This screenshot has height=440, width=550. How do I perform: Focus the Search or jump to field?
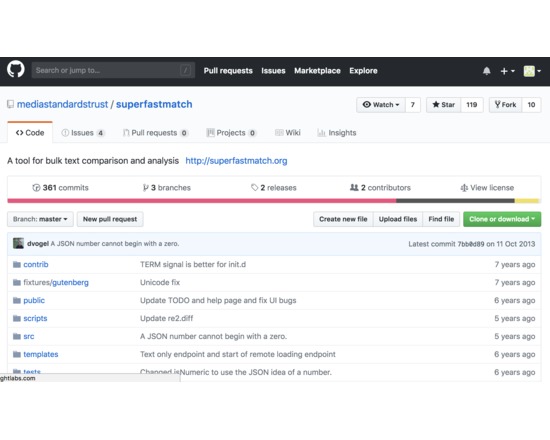click(113, 70)
